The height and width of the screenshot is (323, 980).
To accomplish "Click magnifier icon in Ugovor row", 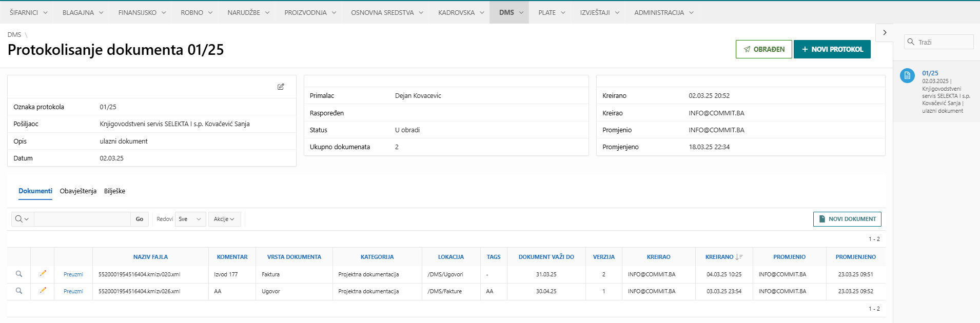I will tap(19, 291).
